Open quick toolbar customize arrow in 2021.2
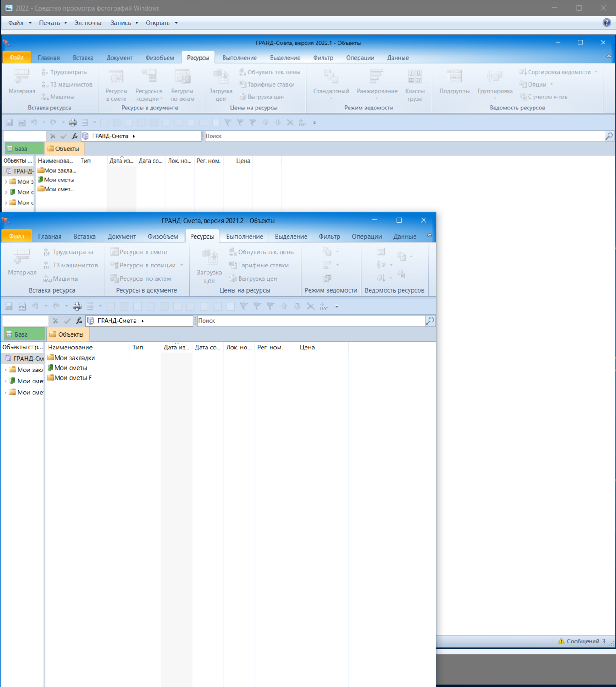The height and width of the screenshot is (687, 616). point(337,306)
